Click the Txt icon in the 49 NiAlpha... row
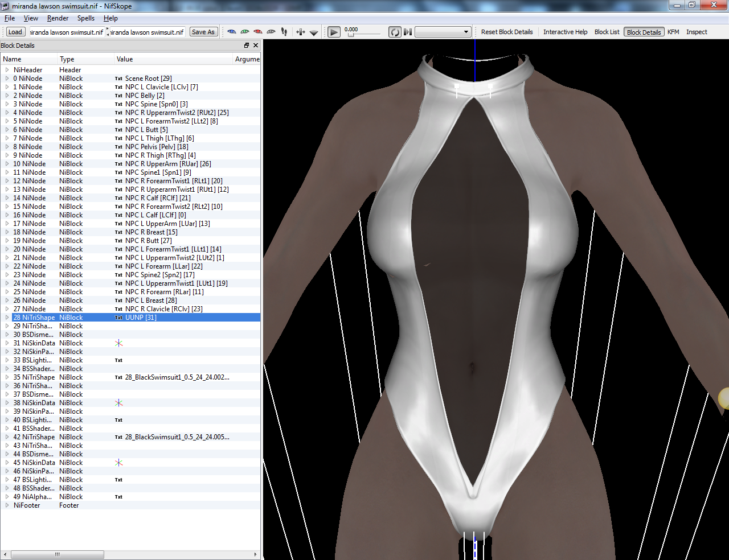Image resolution: width=729 pixels, height=560 pixels. (118, 497)
